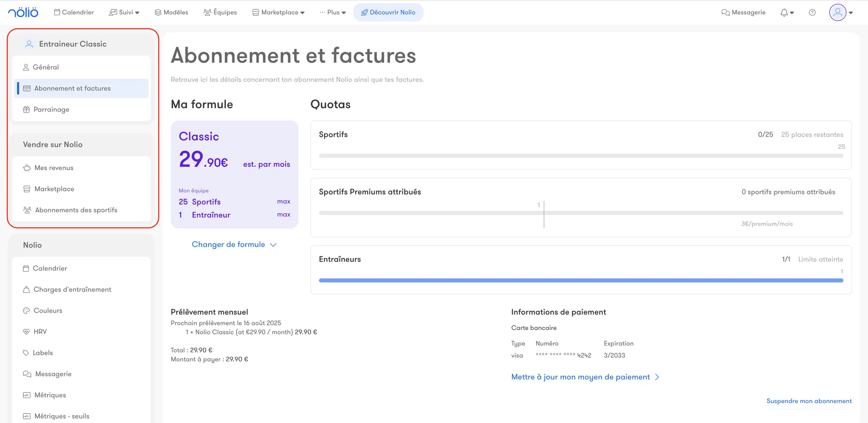868x423 pixels.
Task: Click the shop icon beside sidebar Marketplace
Action: tap(27, 189)
